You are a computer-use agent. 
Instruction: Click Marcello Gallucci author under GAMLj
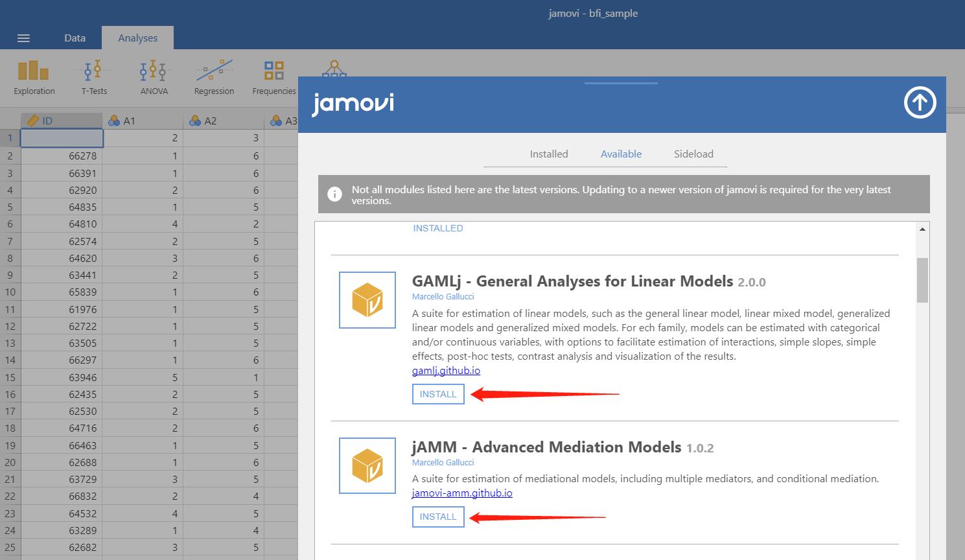[443, 296]
